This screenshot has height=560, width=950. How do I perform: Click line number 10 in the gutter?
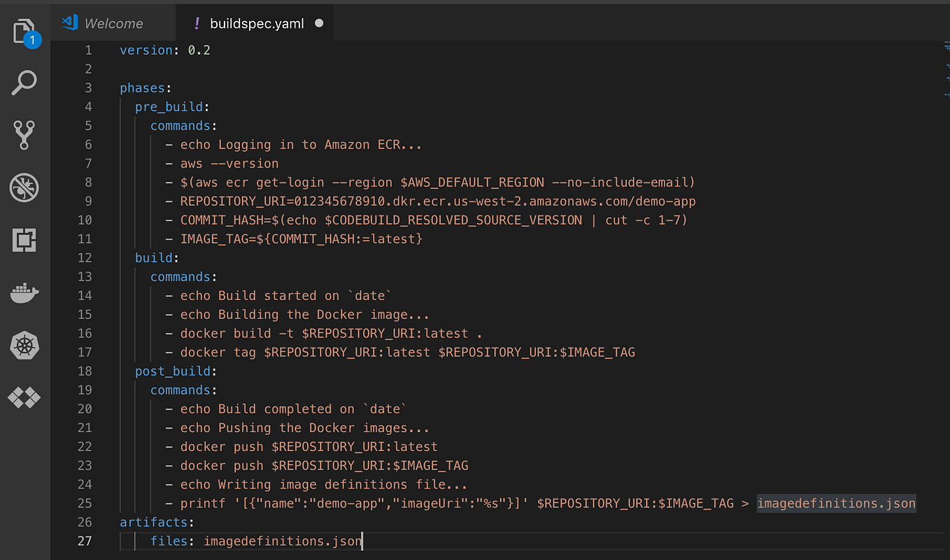point(85,220)
